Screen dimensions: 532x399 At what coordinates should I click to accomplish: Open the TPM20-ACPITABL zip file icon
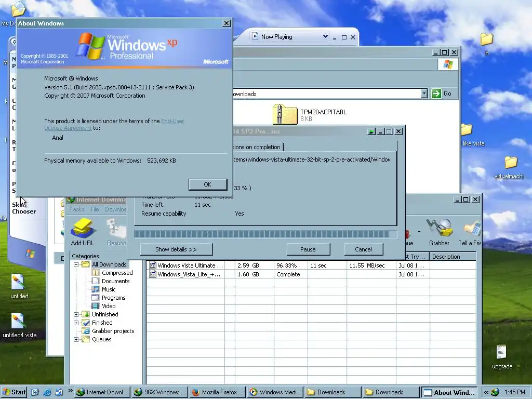tap(285, 114)
